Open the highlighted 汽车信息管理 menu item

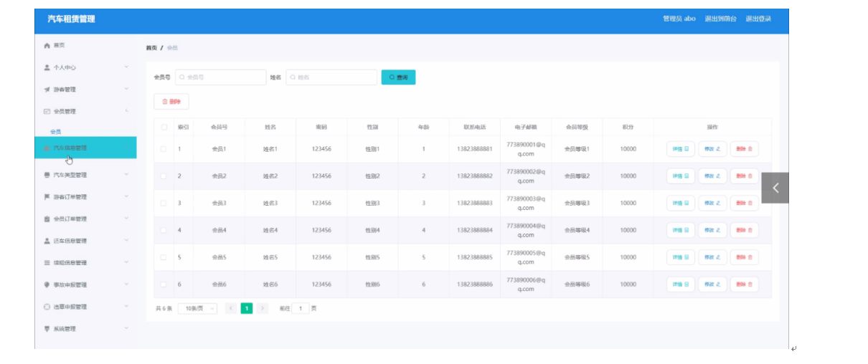(x=85, y=148)
